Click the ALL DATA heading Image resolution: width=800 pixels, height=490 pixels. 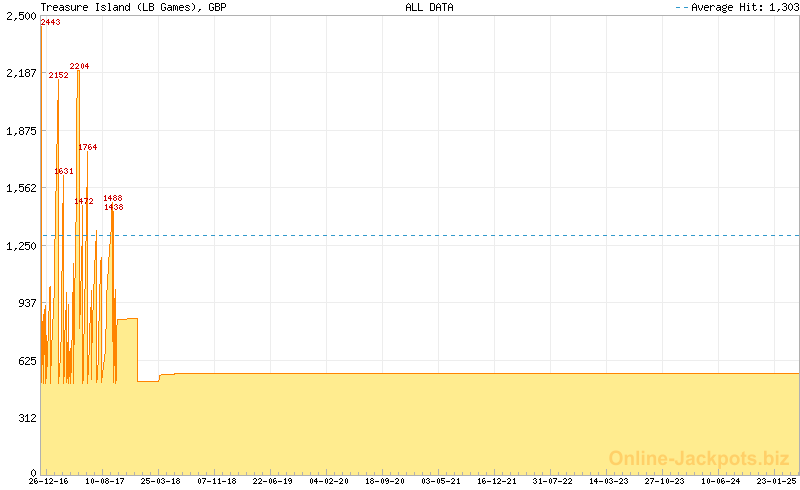pyautogui.click(x=429, y=7)
